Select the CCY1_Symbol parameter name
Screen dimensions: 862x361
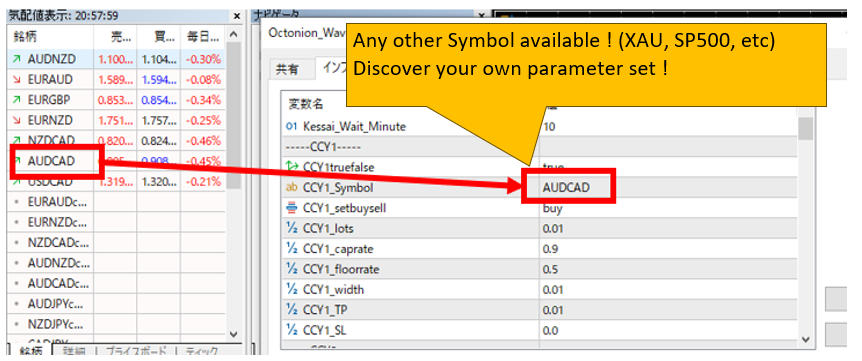click(338, 188)
